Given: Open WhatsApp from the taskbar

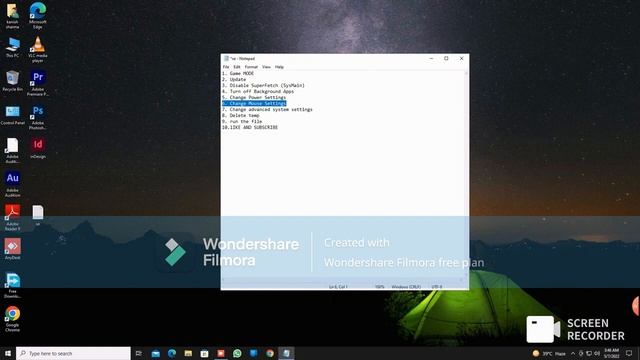Looking at the screenshot, I should [x=237, y=353].
